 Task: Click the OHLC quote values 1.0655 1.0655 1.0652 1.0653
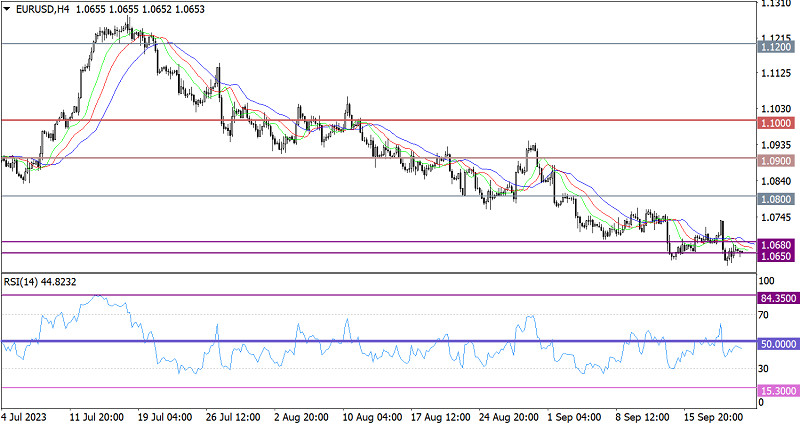[x=140, y=9]
